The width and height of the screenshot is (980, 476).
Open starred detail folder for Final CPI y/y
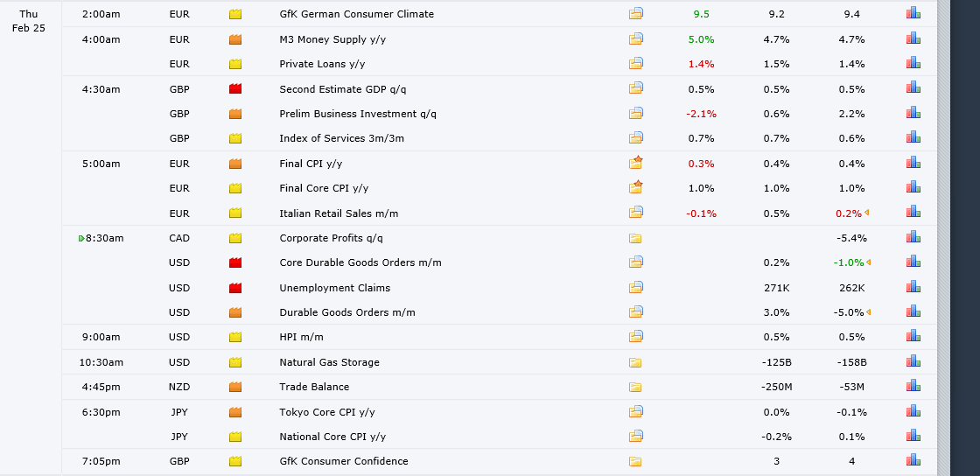[x=636, y=164]
